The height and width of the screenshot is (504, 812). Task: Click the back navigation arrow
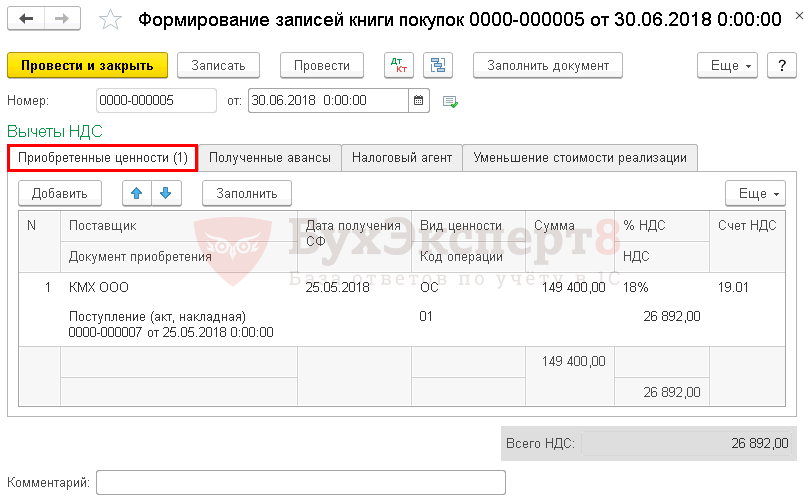(25, 19)
